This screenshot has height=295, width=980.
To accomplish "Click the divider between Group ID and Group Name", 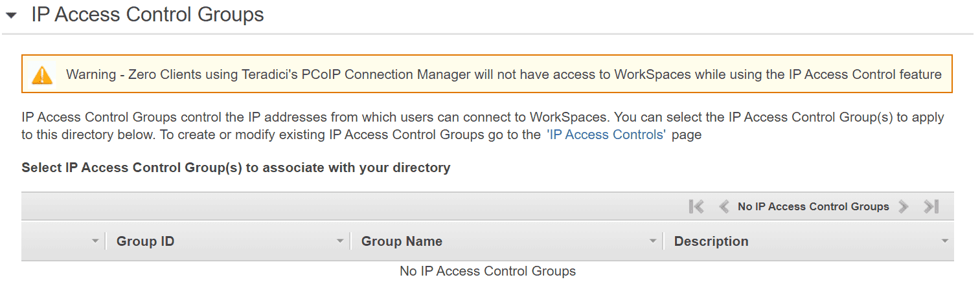I will (350, 241).
